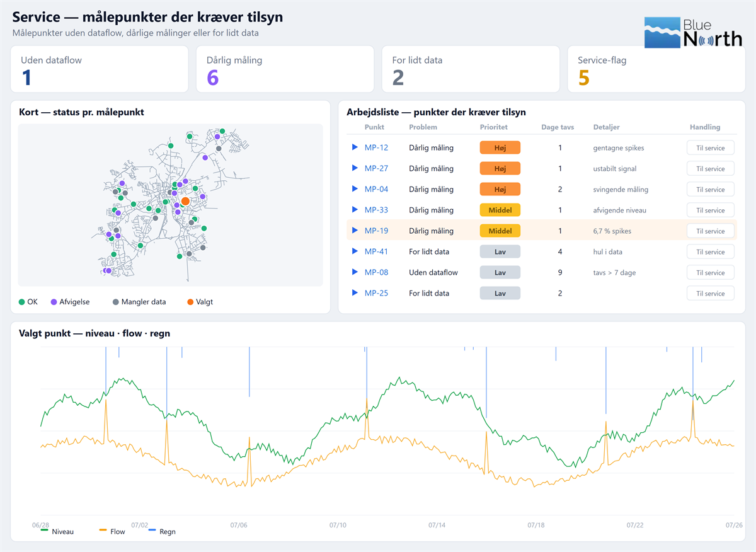Image resolution: width=756 pixels, height=552 pixels.
Task: Open the MP-27 link
Action: (376, 169)
